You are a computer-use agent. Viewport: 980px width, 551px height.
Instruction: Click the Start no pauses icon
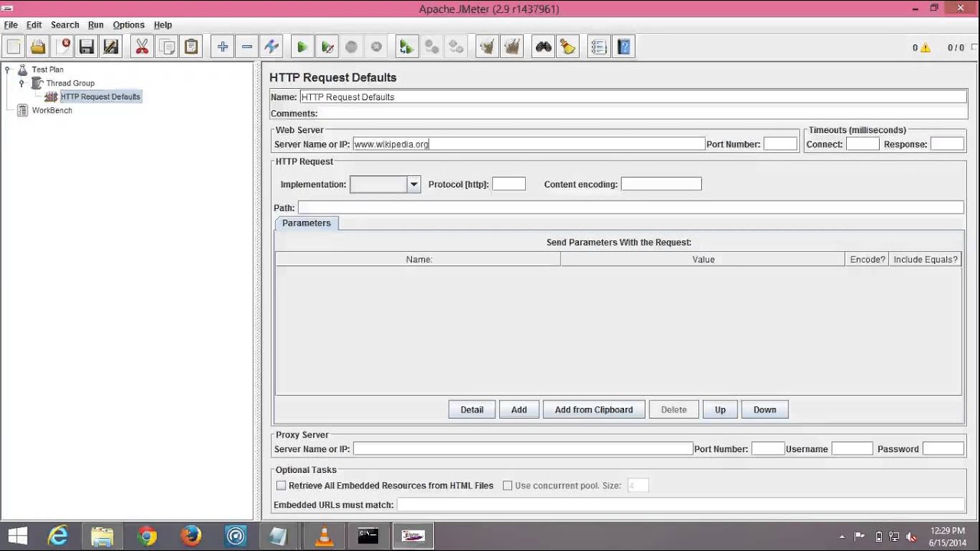coord(327,47)
